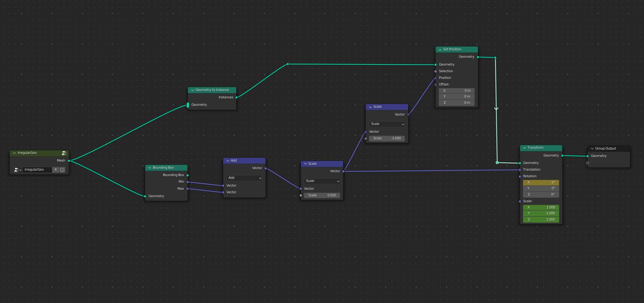Collapse the Set Position node
This screenshot has width=644, height=303.
(440, 50)
